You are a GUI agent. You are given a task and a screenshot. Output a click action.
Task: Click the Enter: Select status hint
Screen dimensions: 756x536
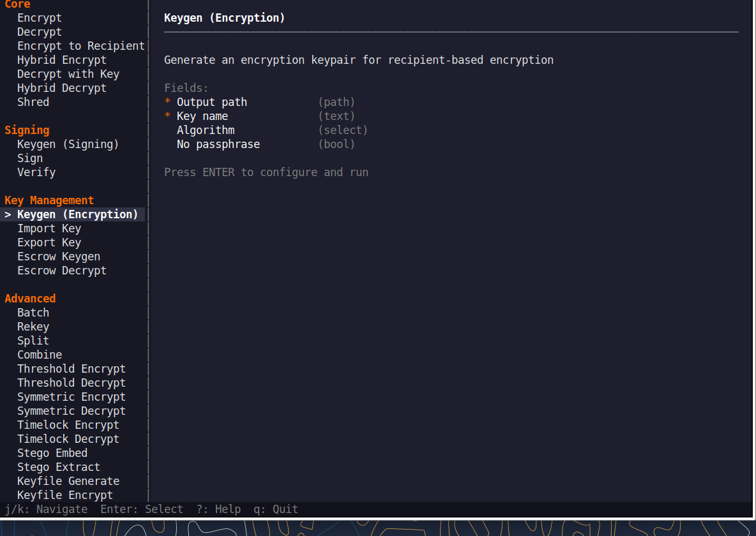(x=142, y=509)
